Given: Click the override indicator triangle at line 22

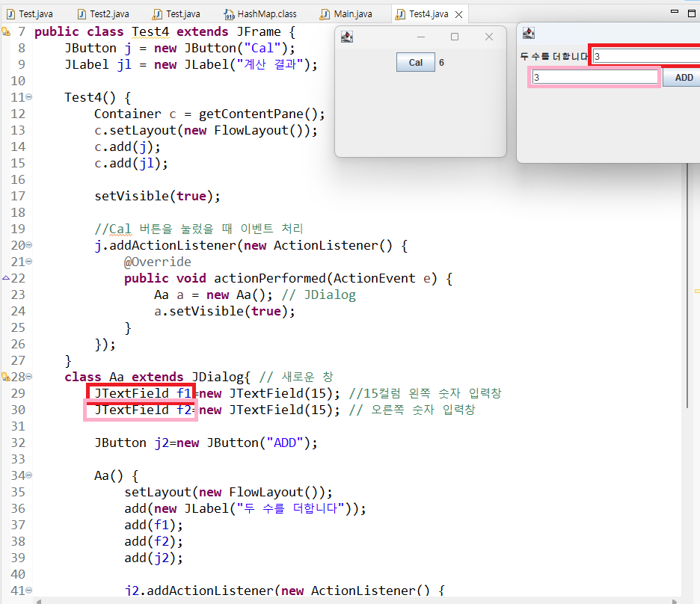Looking at the screenshot, I should click(x=6, y=278).
